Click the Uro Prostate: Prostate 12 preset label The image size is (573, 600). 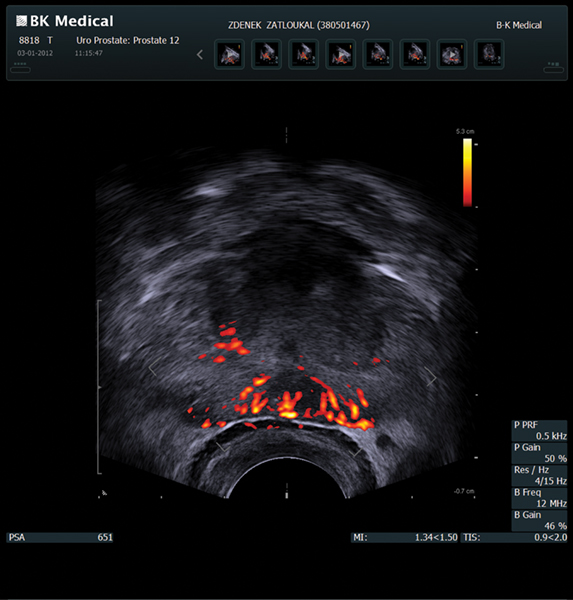[x=128, y=41]
